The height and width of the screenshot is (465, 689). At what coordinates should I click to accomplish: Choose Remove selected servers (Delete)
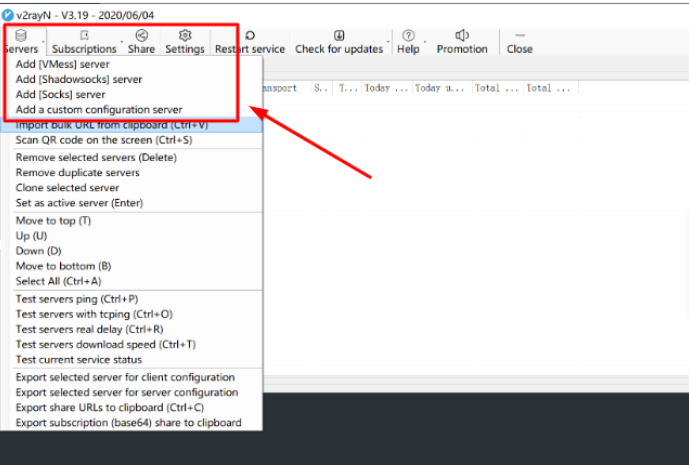tap(132, 157)
